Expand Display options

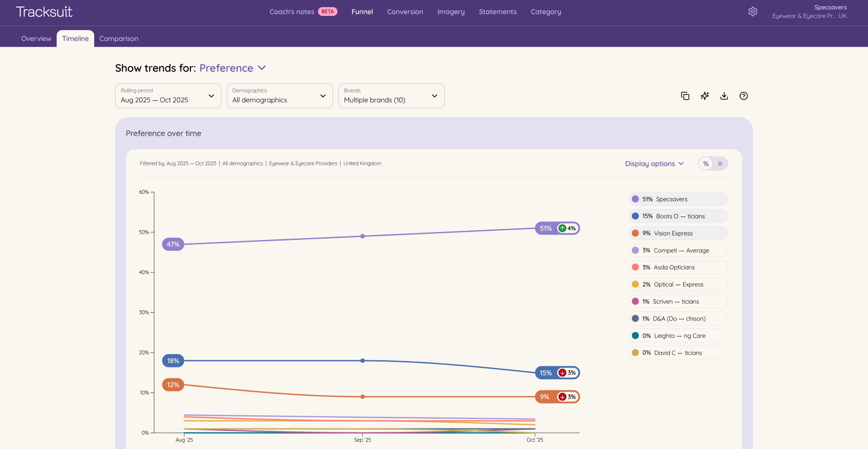point(654,164)
